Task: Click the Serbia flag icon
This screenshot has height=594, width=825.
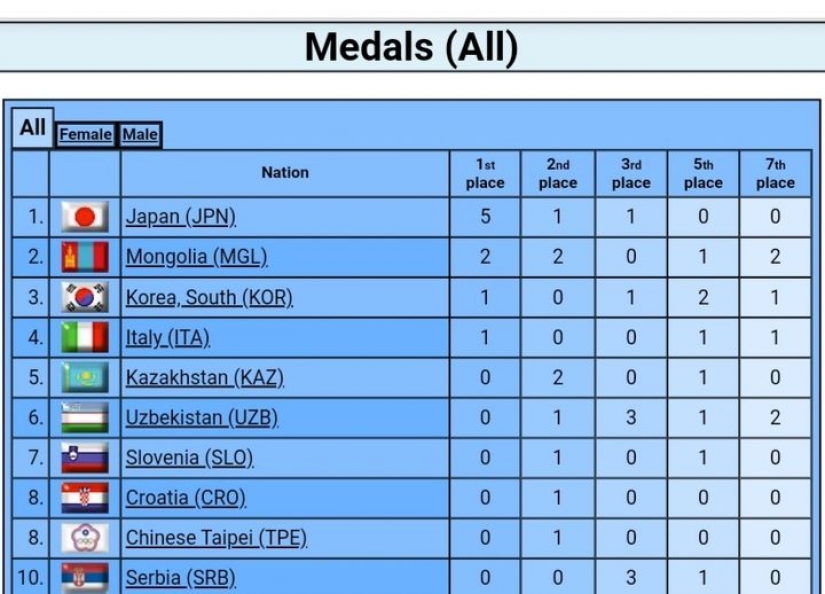Action: [x=85, y=578]
